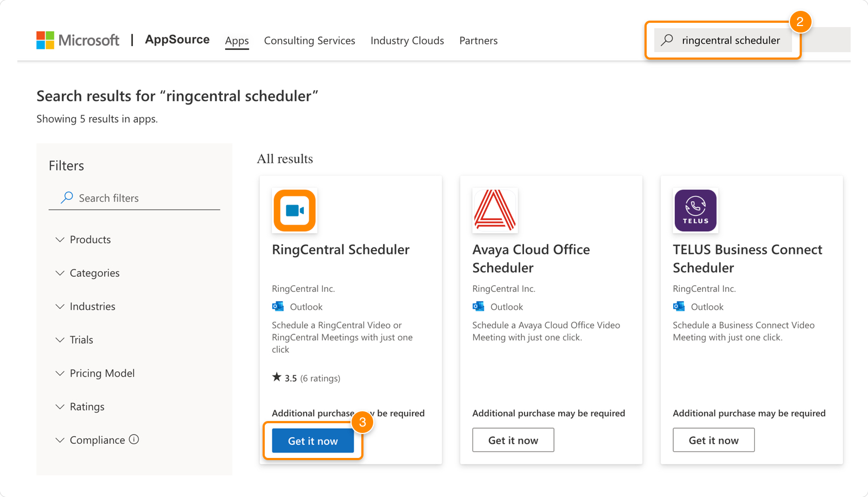This screenshot has width=868, height=497.
Task: Go to the Partners tab
Action: click(478, 41)
